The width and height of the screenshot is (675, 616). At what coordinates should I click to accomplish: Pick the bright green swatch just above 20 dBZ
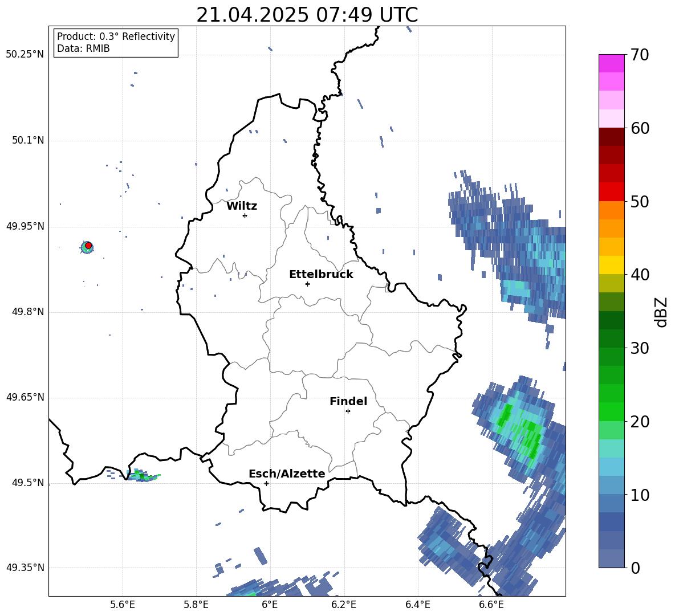(x=611, y=411)
